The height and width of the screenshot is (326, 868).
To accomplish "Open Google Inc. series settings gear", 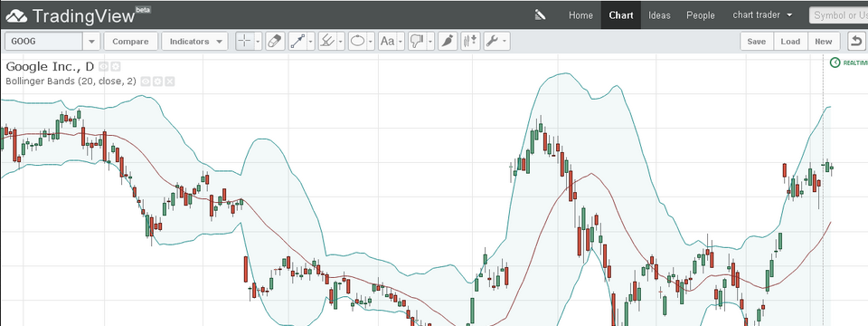I will click(115, 67).
